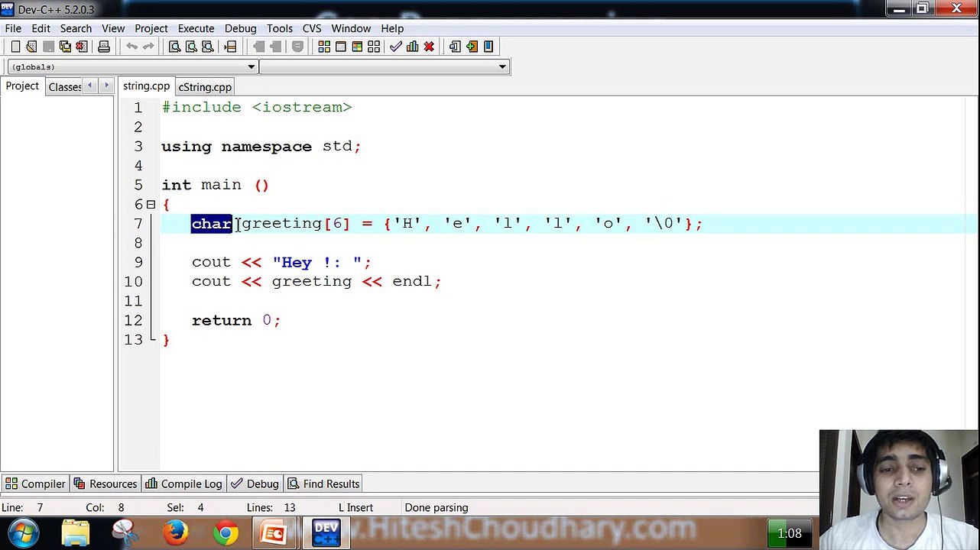Switch to the Classes sidebar tab
The image size is (980, 550).
[64, 87]
